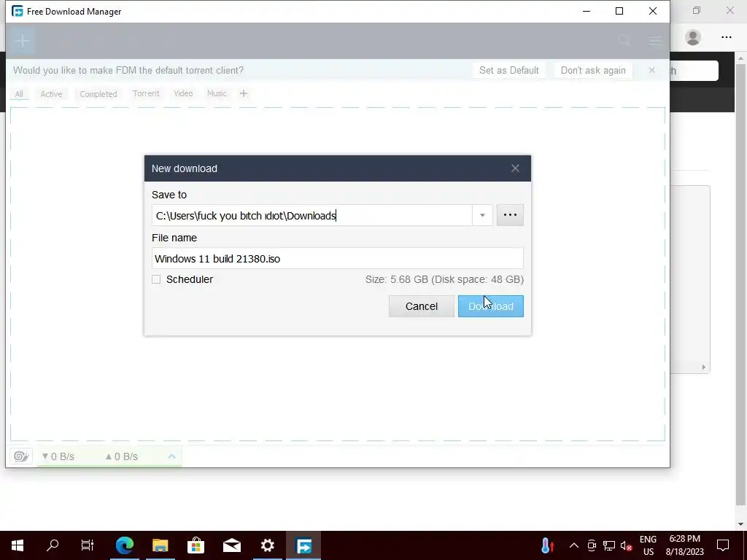Switch to the Active tab
The width and height of the screenshot is (747, 560).
[52, 94]
